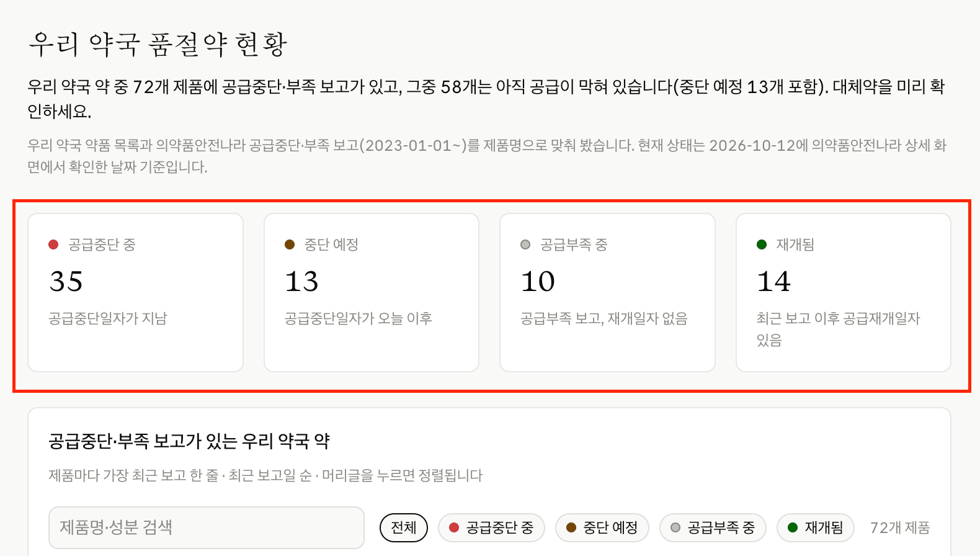Open the 중단 예정 summary card showing 13
The width and height of the screenshot is (980, 556).
[372, 293]
